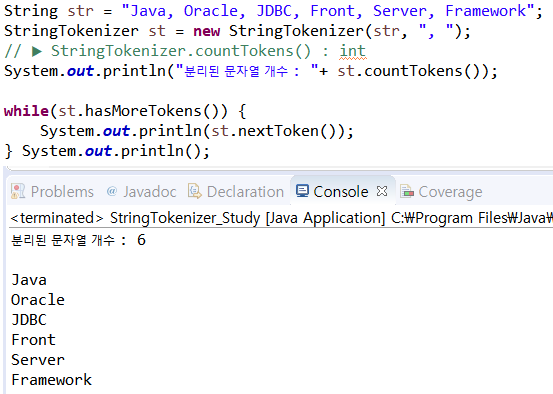
Task: Click console output 'Front'
Action: (x=34, y=340)
